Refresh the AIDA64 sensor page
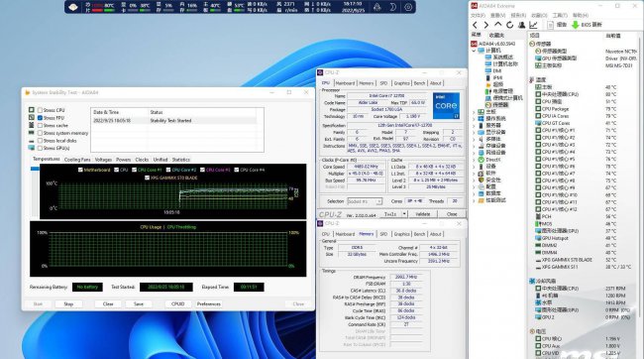This screenshot has width=644, height=359. coord(509,25)
